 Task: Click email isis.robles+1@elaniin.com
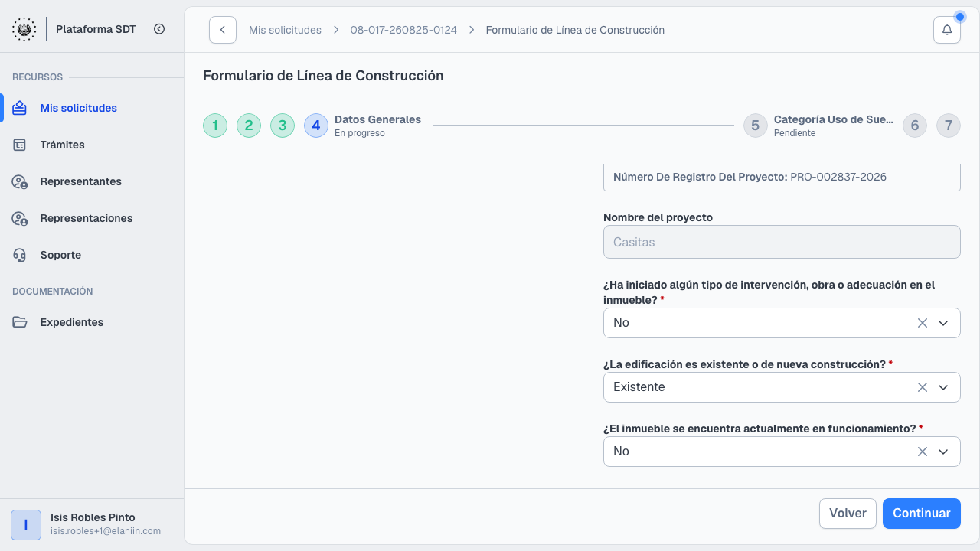point(106,531)
